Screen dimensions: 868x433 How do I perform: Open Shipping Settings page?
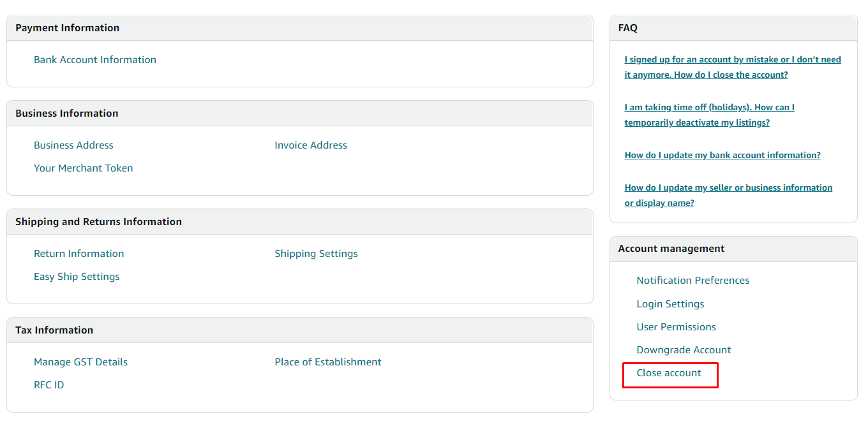(316, 253)
